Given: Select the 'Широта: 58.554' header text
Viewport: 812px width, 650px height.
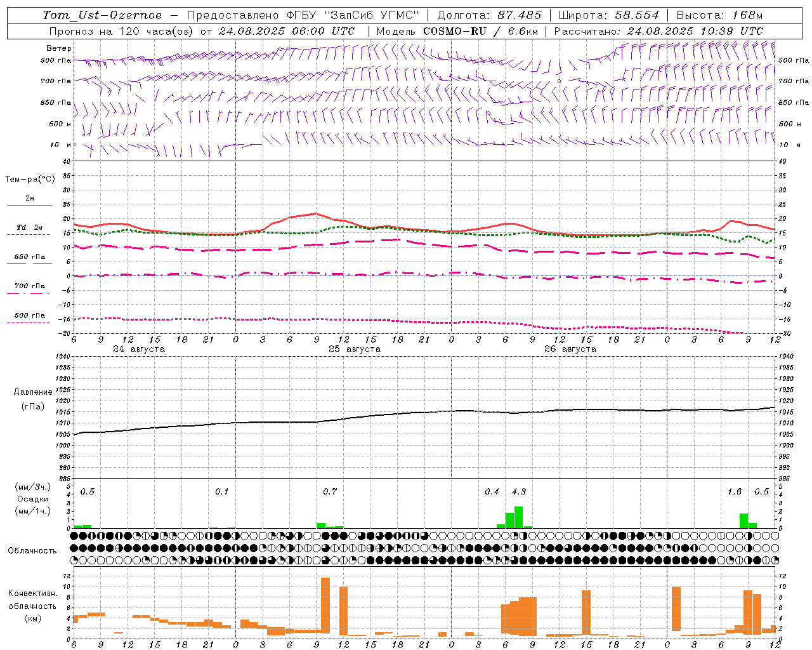Looking at the screenshot, I should point(609,15).
